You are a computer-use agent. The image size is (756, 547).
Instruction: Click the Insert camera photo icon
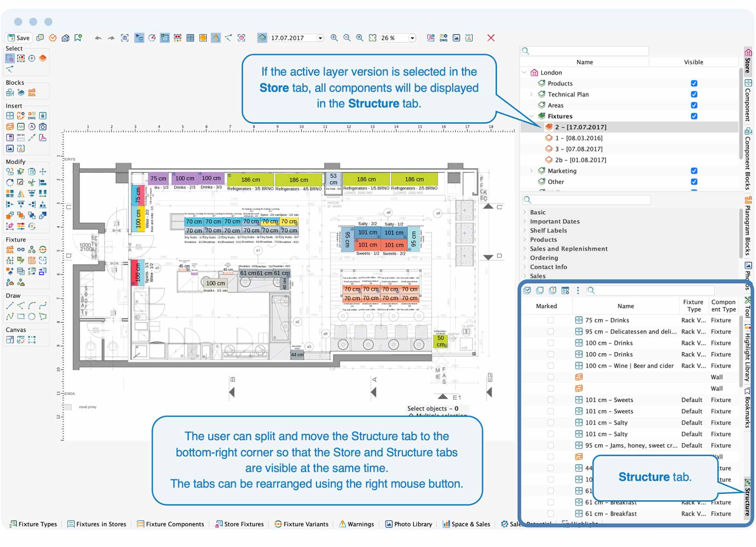pos(43,127)
